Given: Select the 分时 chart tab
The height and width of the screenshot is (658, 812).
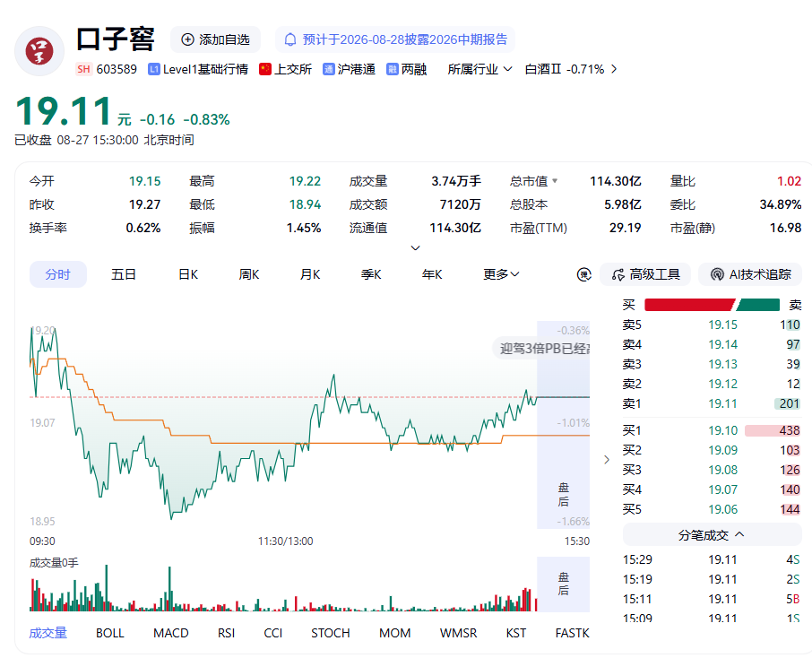Looking at the screenshot, I should tap(57, 274).
